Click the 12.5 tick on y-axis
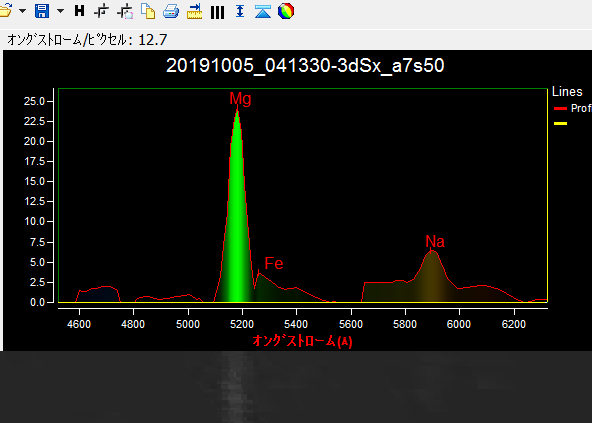This screenshot has height=423, width=592. 34,201
